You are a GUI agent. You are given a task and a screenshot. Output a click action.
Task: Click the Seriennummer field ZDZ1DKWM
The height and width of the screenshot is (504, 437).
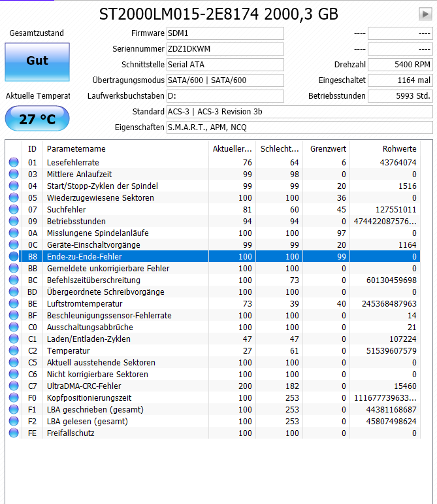coord(225,49)
